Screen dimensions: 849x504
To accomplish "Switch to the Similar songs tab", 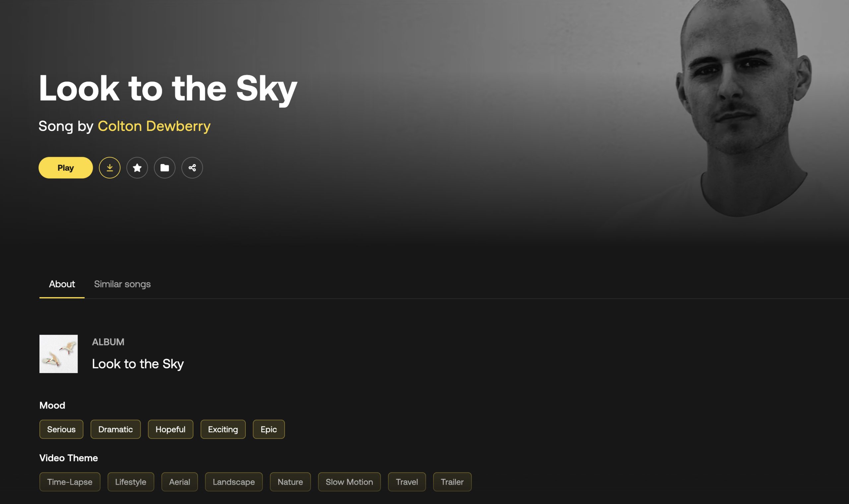I will point(122,284).
